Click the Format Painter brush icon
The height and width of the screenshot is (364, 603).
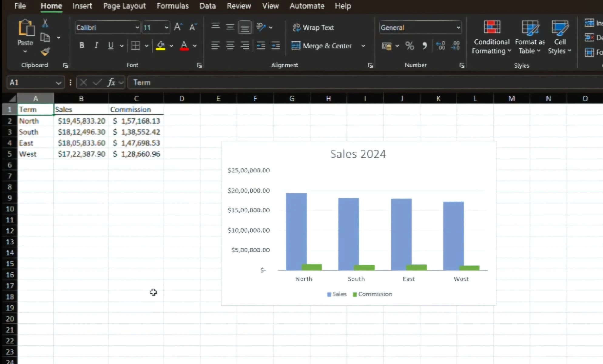(x=45, y=52)
